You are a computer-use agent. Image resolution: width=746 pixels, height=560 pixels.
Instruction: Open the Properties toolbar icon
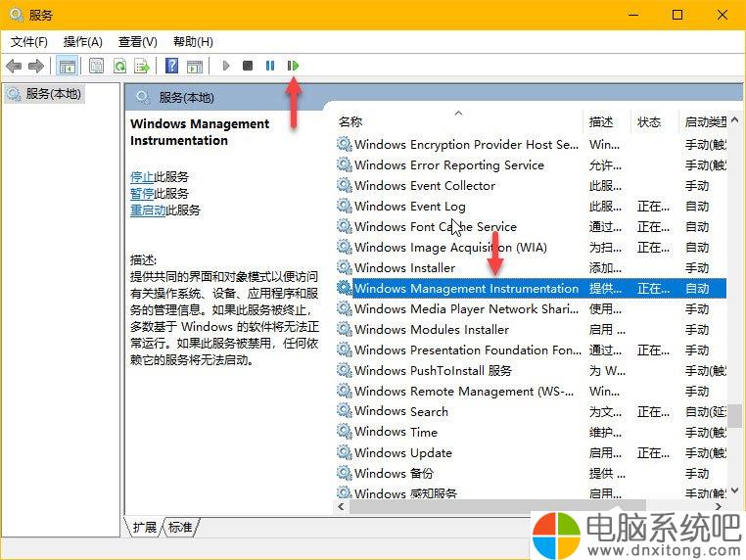click(97, 66)
